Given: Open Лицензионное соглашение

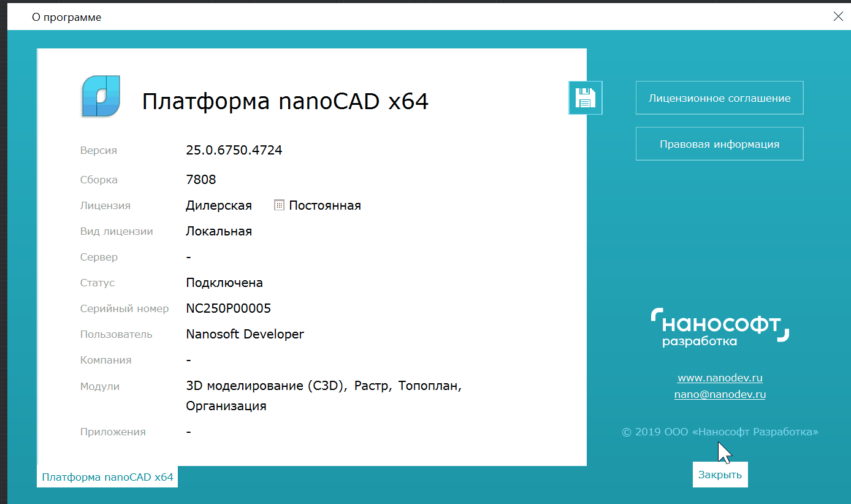Looking at the screenshot, I should pos(720,97).
